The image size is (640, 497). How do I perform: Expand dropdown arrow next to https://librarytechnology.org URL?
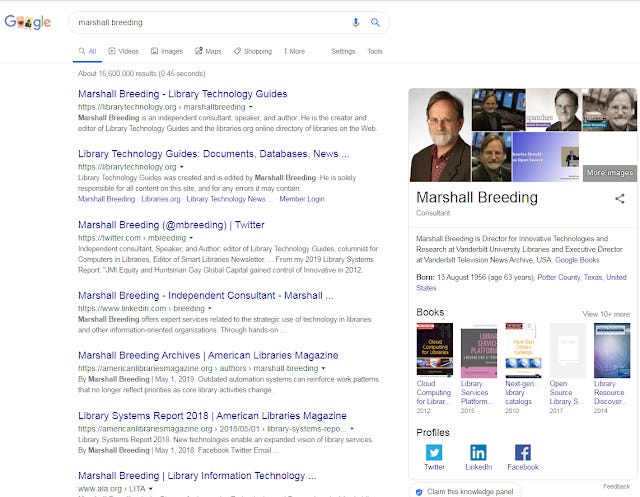(x=182, y=167)
